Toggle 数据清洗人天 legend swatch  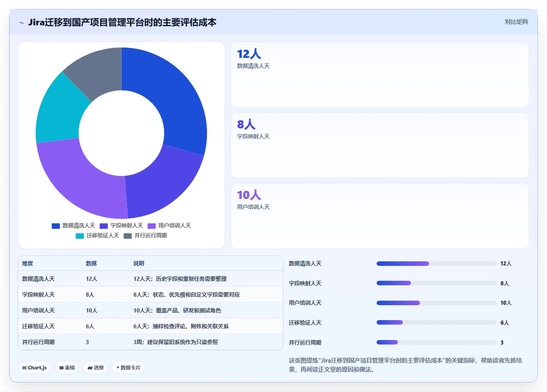tap(56, 226)
